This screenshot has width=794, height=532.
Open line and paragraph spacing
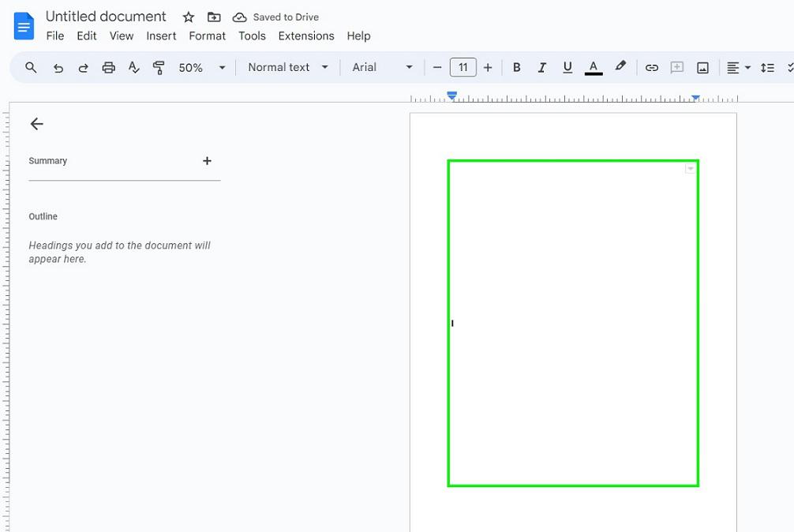coord(767,67)
